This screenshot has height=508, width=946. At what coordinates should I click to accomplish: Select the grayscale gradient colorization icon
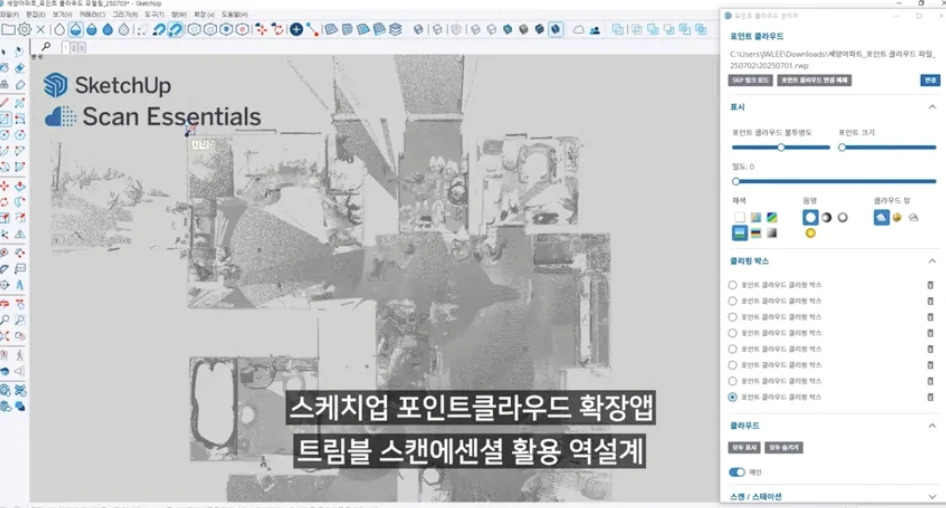[x=772, y=233]
